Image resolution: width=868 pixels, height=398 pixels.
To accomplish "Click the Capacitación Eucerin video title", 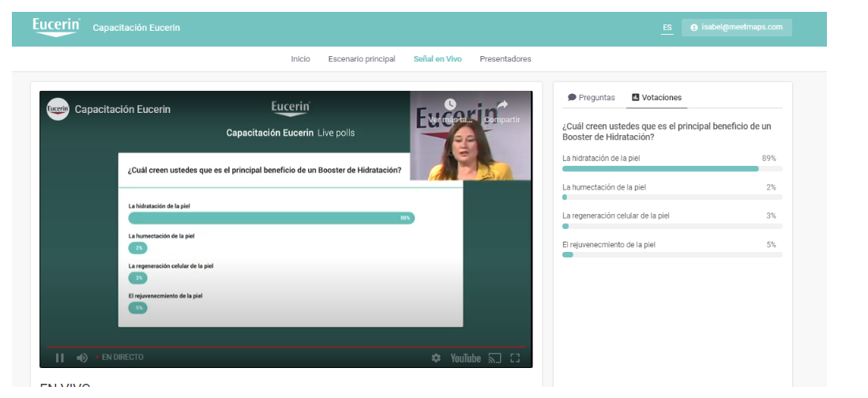I will (x=122, y=109).
